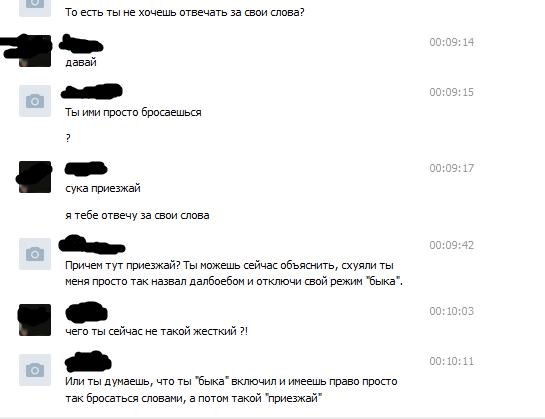Viewport: 545px width, 419px height.
Task: Click camera avatar beside 'Или ты думаешь' message
Action: pyautogui.click(x=35, y=370)
